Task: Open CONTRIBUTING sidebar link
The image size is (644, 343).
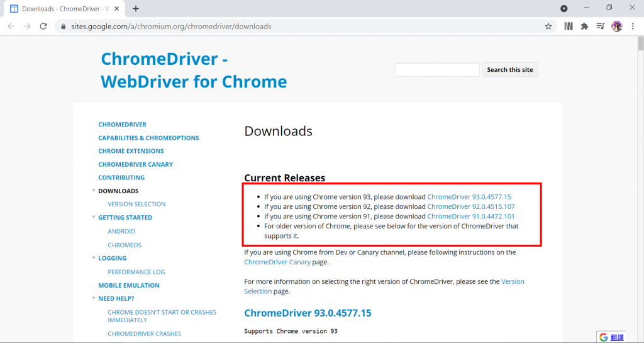Action: [121, 177]
